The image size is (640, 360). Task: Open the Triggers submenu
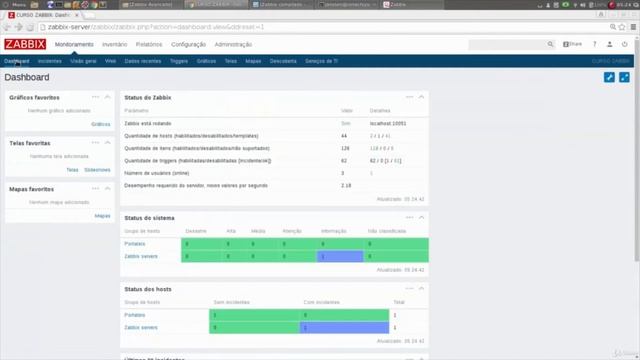click(179, 61)
